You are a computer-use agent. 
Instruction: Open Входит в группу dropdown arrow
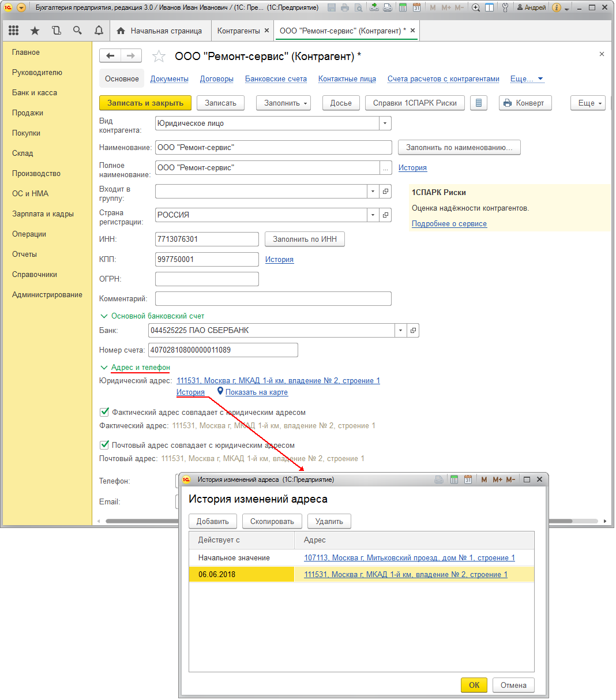click(373, 191)
